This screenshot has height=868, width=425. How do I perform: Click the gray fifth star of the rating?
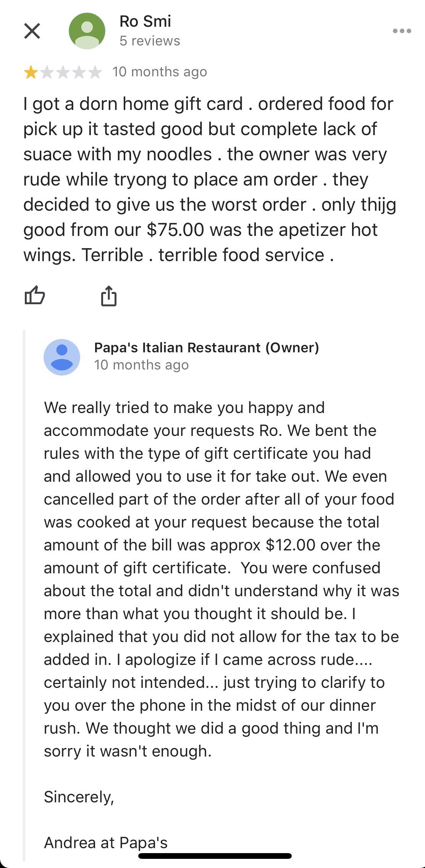(95, 72)
